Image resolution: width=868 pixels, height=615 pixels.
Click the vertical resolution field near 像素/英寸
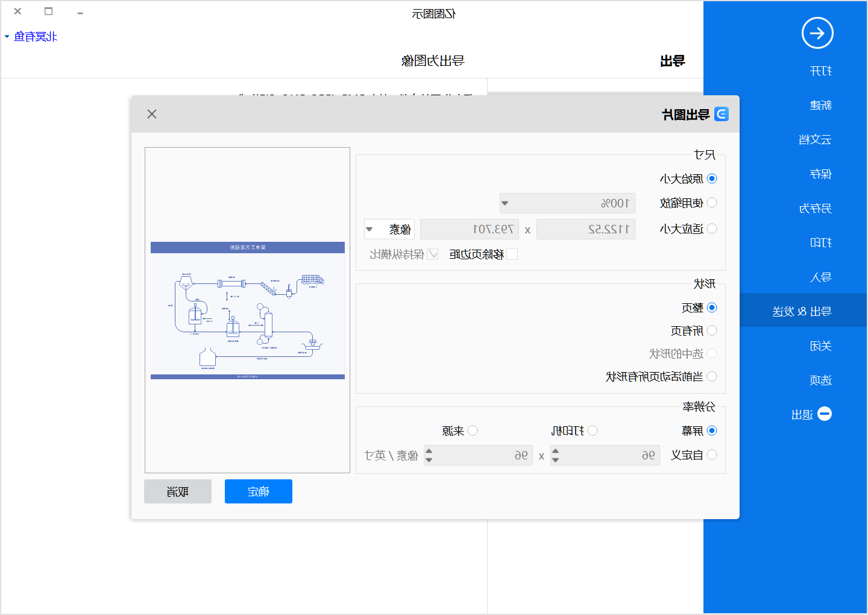[x=479, y=455]
